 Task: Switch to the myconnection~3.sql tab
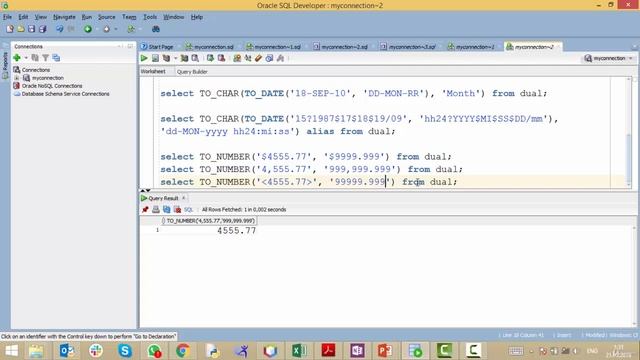408,47
